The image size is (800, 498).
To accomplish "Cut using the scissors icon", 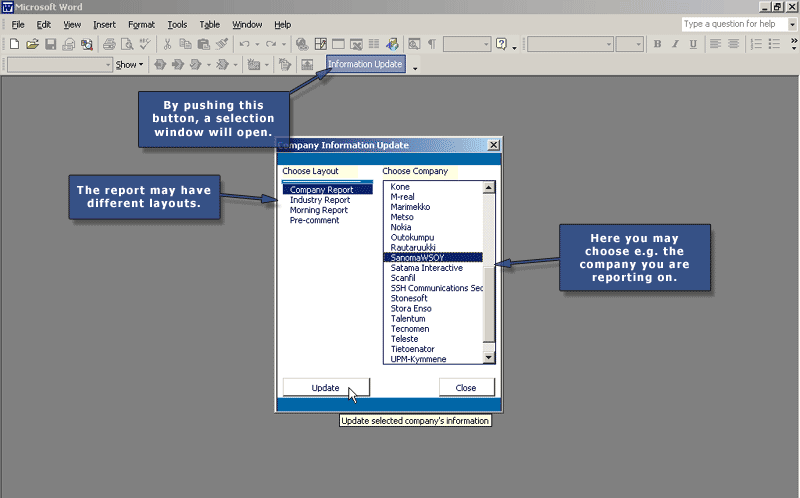I will pyautogui.click(x=167, y=44).
